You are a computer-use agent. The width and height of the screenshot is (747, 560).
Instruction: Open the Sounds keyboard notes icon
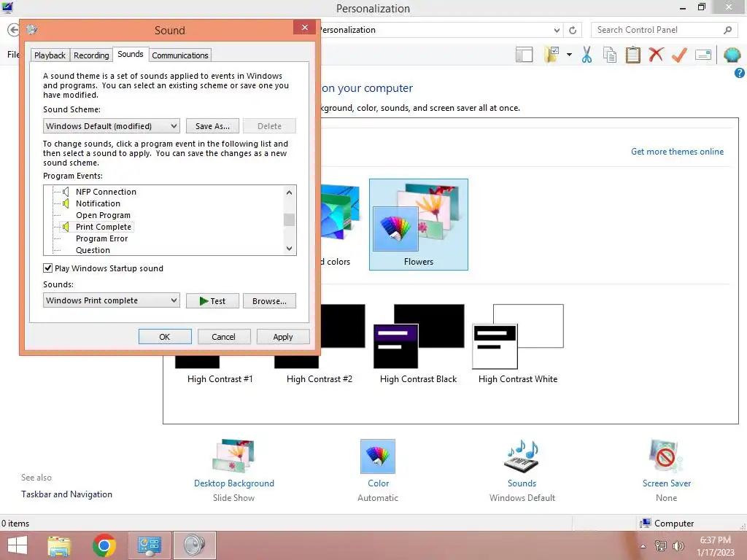[x=522, y=456]
